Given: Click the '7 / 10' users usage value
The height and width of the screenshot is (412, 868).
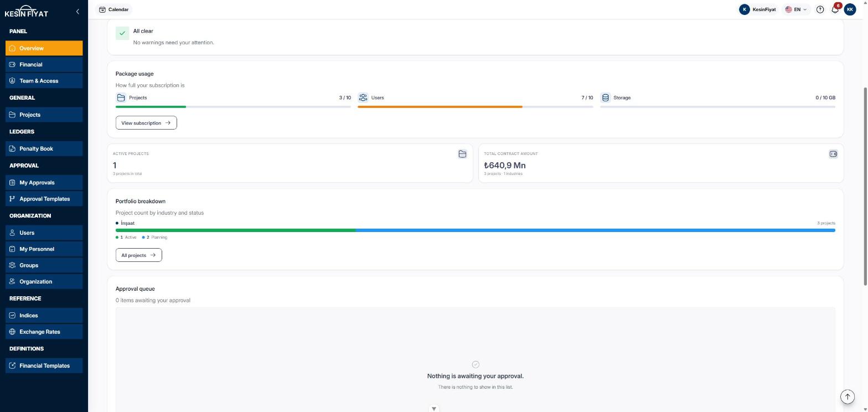Looking at the screenshot, I should pos(587,97).
